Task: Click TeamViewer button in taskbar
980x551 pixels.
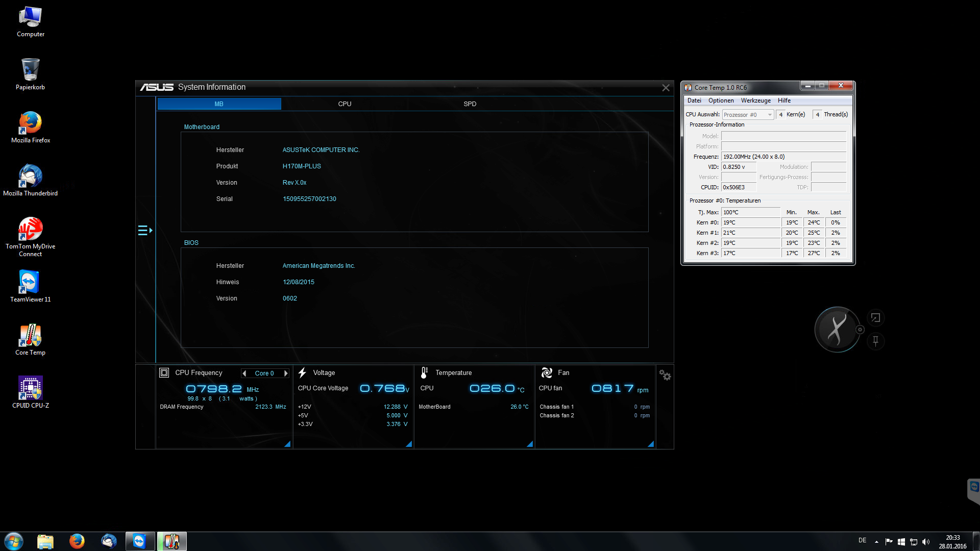Action: coord(140,541)
